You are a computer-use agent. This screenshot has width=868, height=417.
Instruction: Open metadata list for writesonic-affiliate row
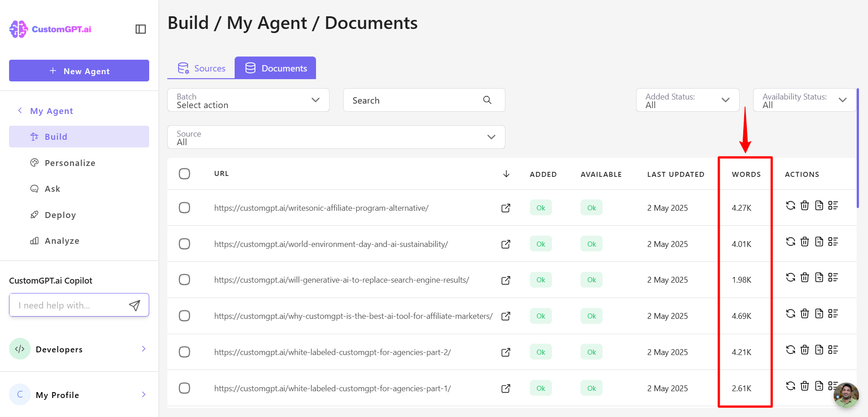pyautogui.click(x=833, y=205)
